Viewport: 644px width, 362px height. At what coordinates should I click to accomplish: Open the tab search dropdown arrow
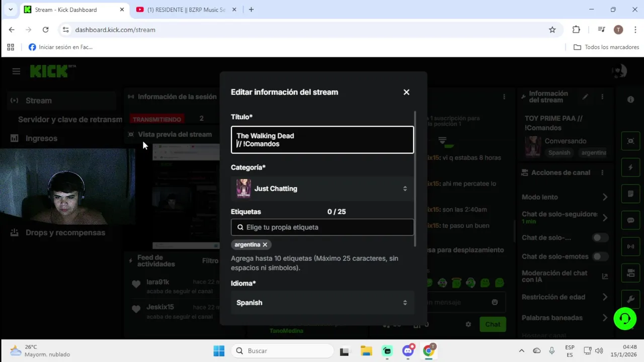pos(10,10)
